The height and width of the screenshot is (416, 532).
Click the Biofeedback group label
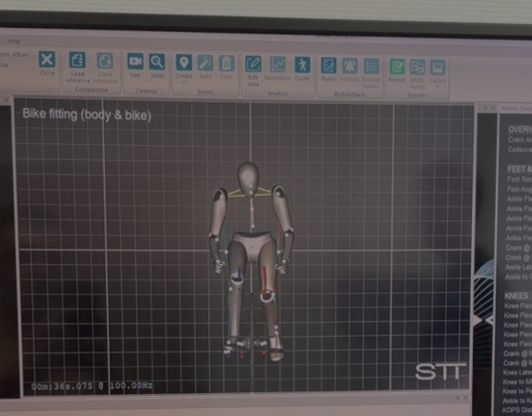tap(350, 94)
